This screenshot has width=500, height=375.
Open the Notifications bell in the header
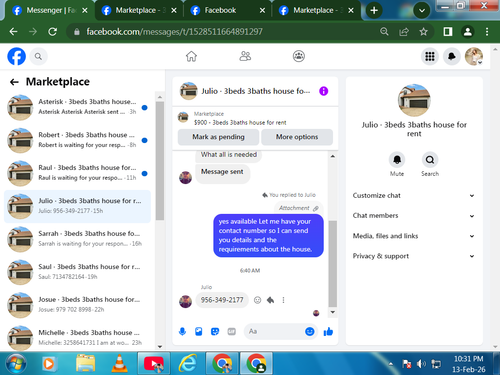tap(452, 56)
